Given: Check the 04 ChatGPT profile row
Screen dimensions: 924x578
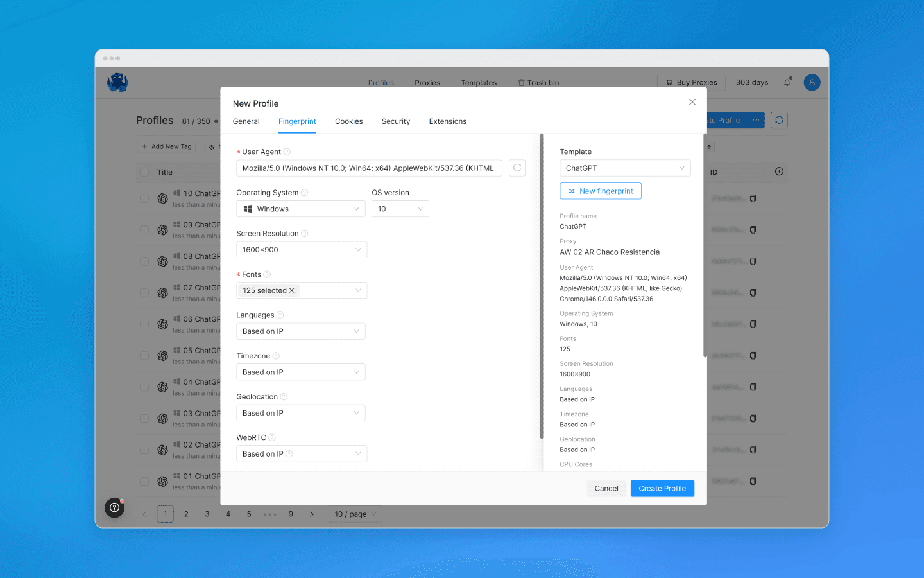Looking at the screenshot, I should (x=144, y=387).
